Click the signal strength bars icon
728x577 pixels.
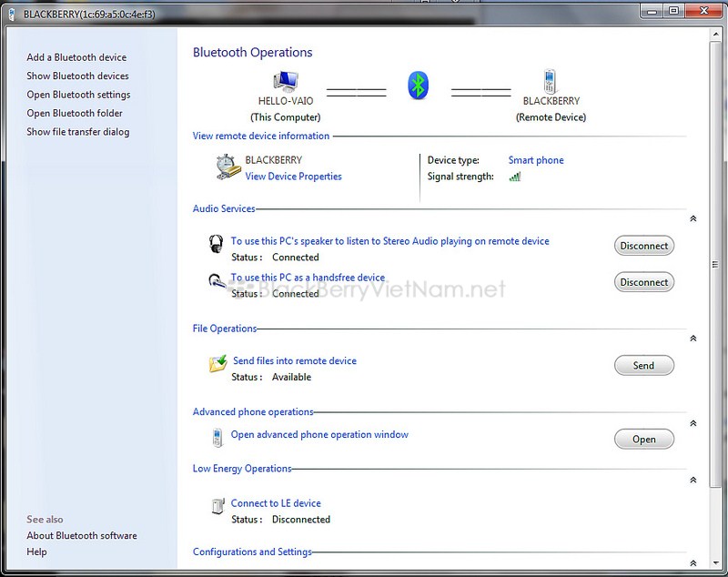click(515, 177)
